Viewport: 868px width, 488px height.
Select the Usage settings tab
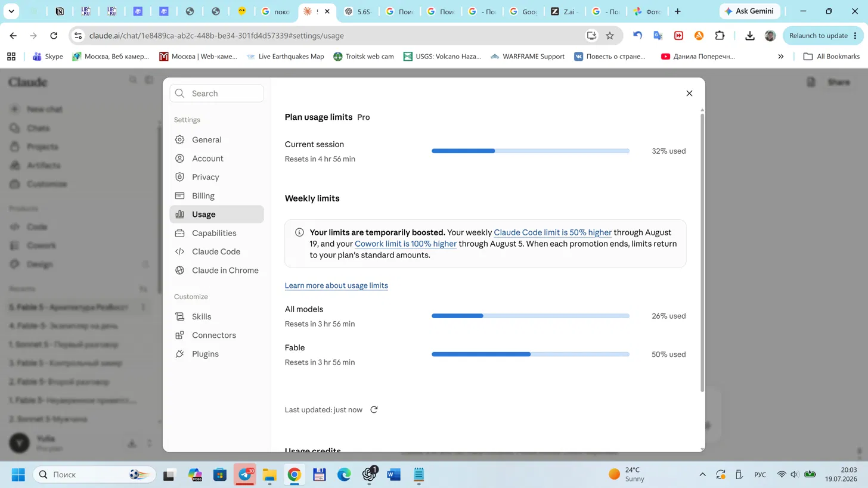(x=216, y=215)
